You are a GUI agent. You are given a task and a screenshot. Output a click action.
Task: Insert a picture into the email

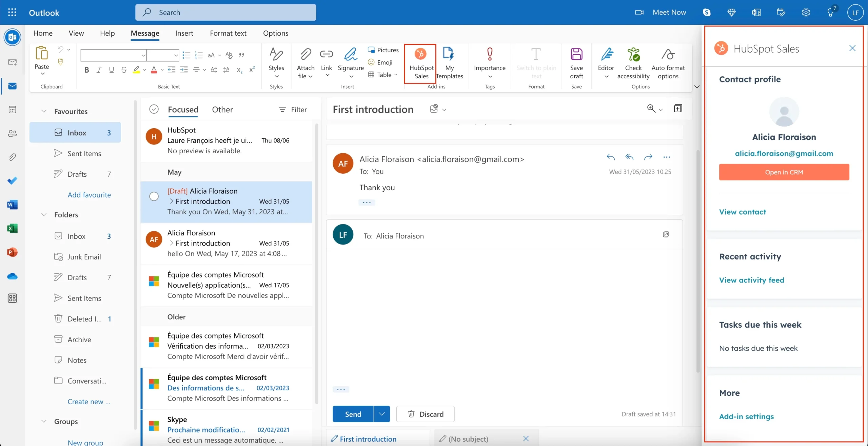click(383, 50)
